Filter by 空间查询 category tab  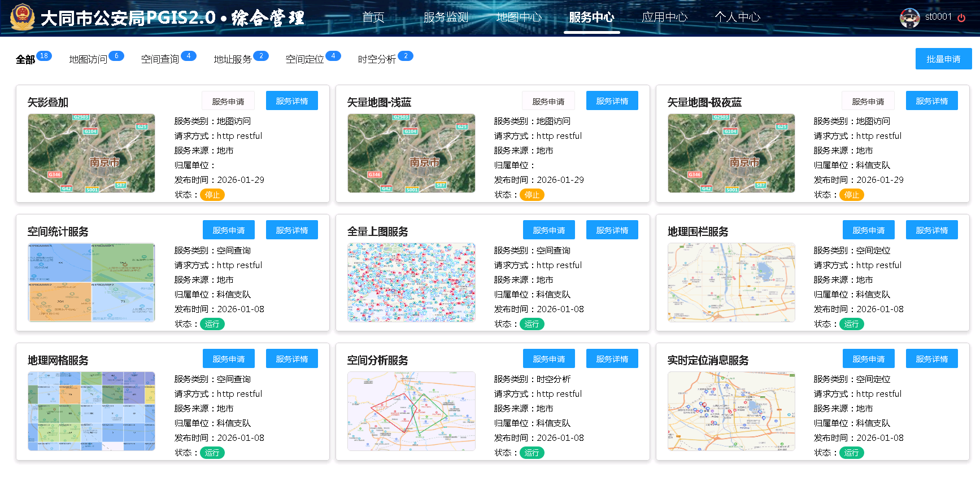160,60
